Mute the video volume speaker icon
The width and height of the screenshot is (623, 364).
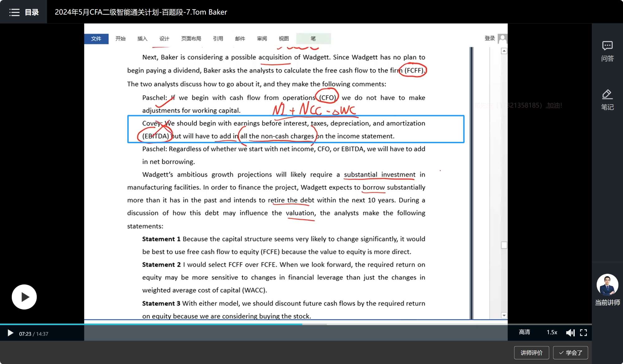coord(570,333)
